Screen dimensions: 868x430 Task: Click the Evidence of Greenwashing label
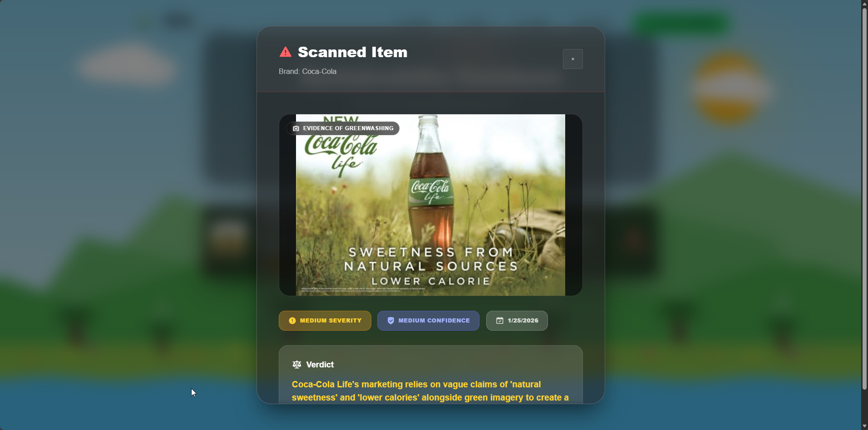[x=343, y=128]
